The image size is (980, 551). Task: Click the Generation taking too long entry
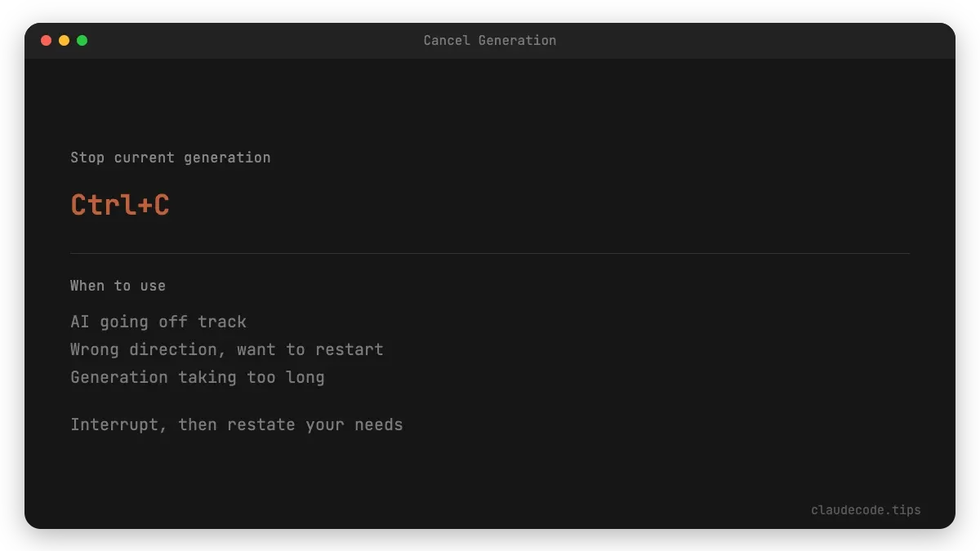tap(198, 377)
